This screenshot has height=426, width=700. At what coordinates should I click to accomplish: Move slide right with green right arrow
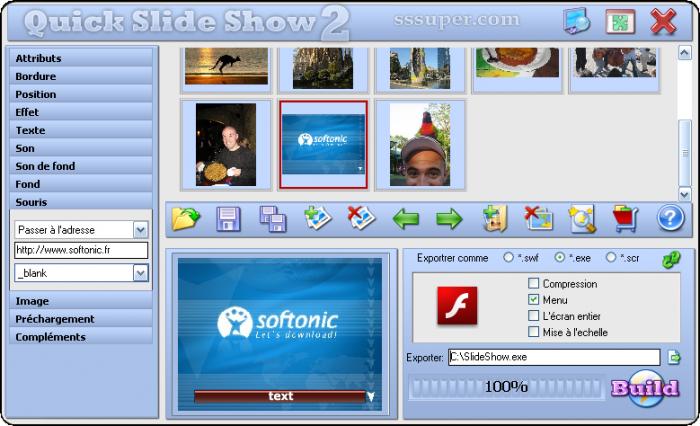pyautogui.click(x=449, y=219)
